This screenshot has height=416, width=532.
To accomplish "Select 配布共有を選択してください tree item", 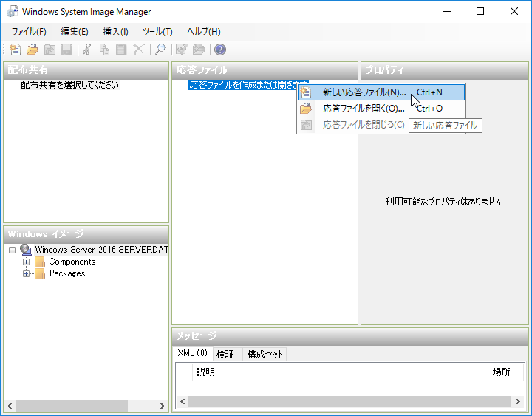I will point(70,85).
